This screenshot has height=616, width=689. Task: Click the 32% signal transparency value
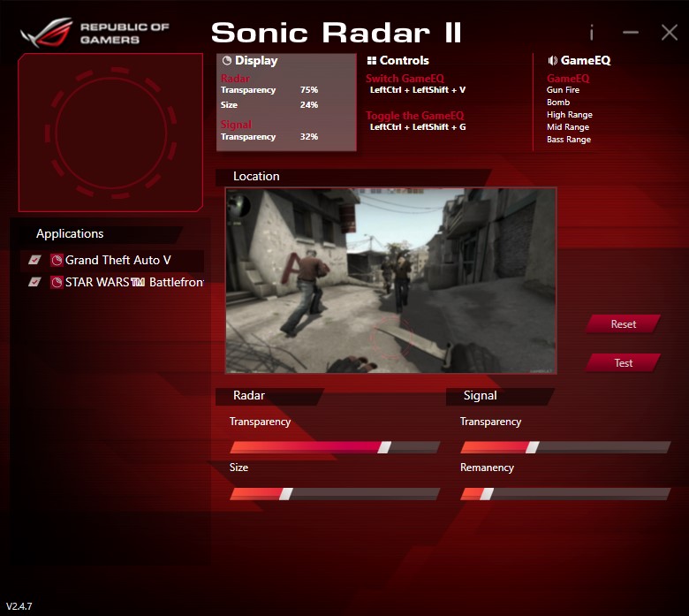point(309,137)
